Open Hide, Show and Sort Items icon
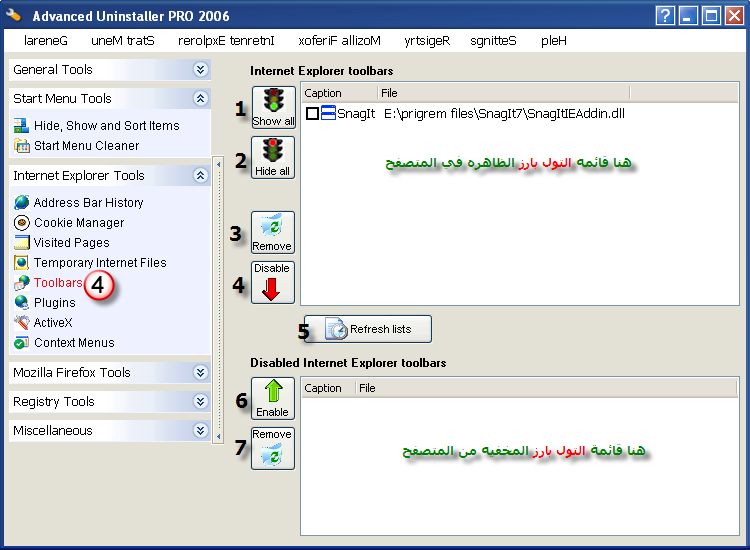Screen dimensions: 750x550 tap(22, 125)
